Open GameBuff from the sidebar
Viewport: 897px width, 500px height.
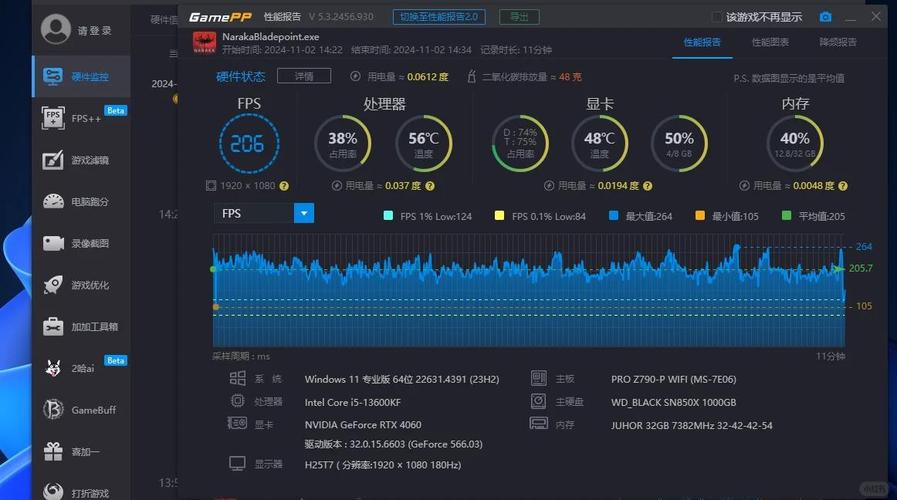coord(81,410)
